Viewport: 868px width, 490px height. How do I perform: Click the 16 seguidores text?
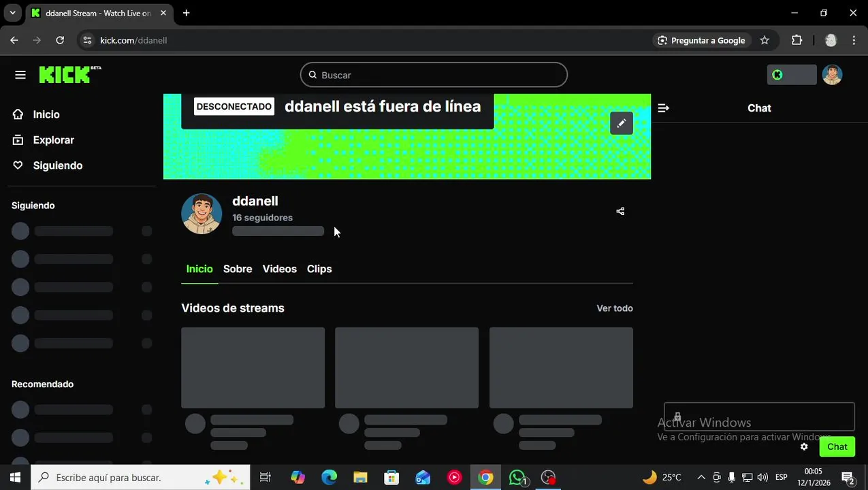pyautogui.click(x=262, y=218)
